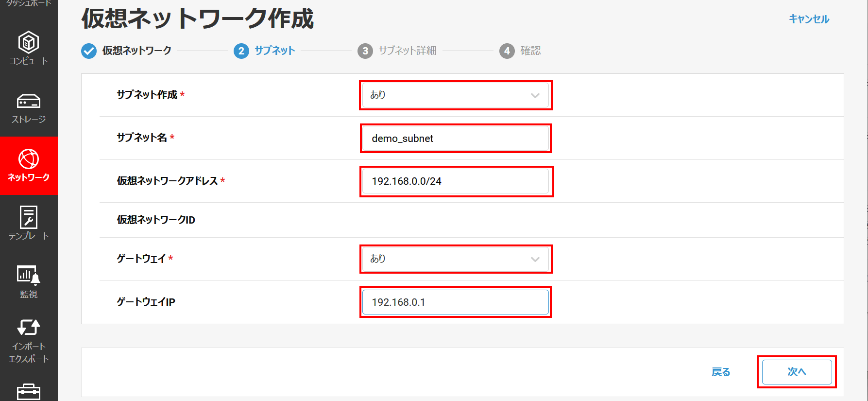This screenshot has height=401, width=868.
Task: Click the キャンセル link
Action: click(x=809, y=19)
